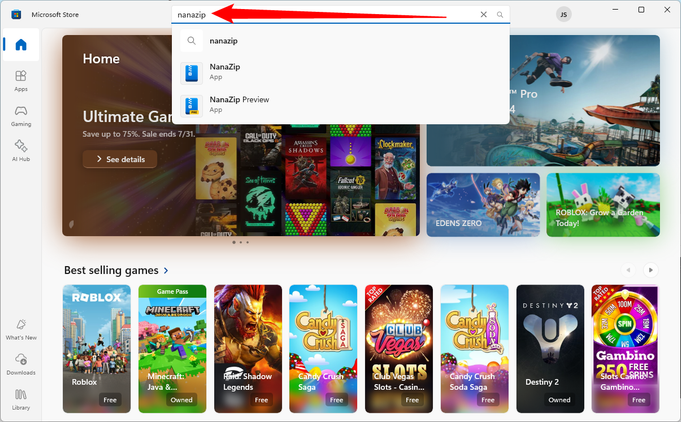Click the Ultimate Game Sale hero banner title
The height and width of the screenshot is (422, 681).
click(127, 116)
